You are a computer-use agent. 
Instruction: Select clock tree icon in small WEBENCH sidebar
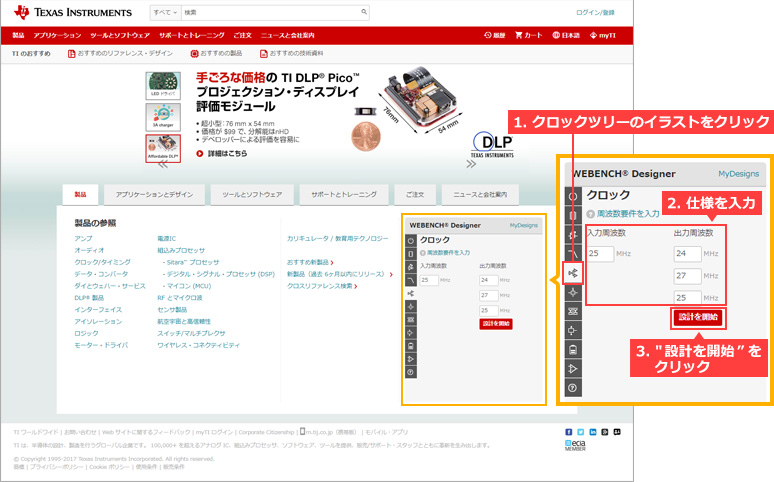411,293
